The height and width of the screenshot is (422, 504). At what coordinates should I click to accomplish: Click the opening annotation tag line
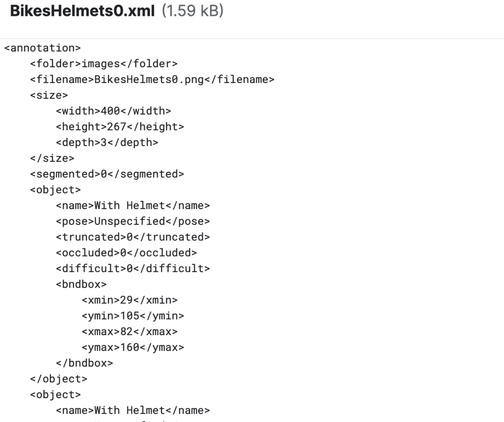[42, 48]
